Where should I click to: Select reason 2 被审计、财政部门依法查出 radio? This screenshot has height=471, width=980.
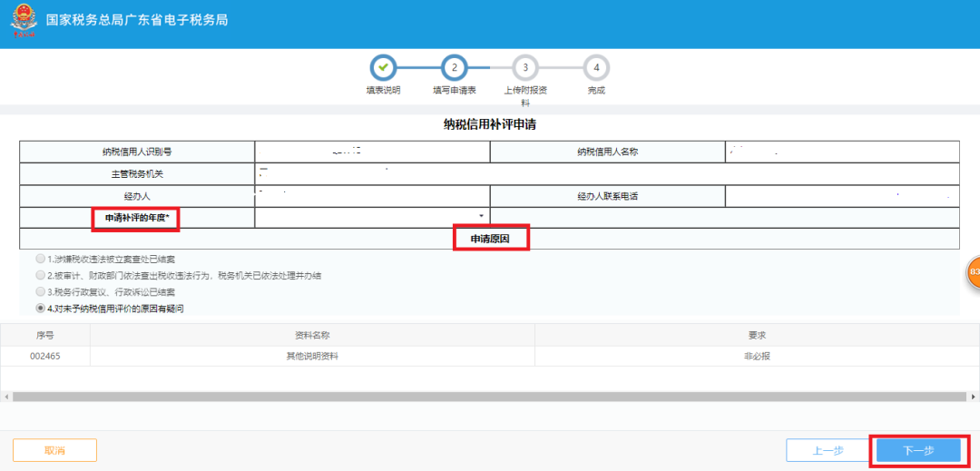coord(41,275)
